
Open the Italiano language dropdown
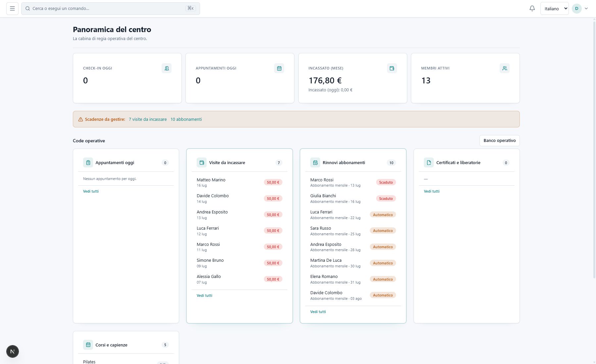click(554, 9)
